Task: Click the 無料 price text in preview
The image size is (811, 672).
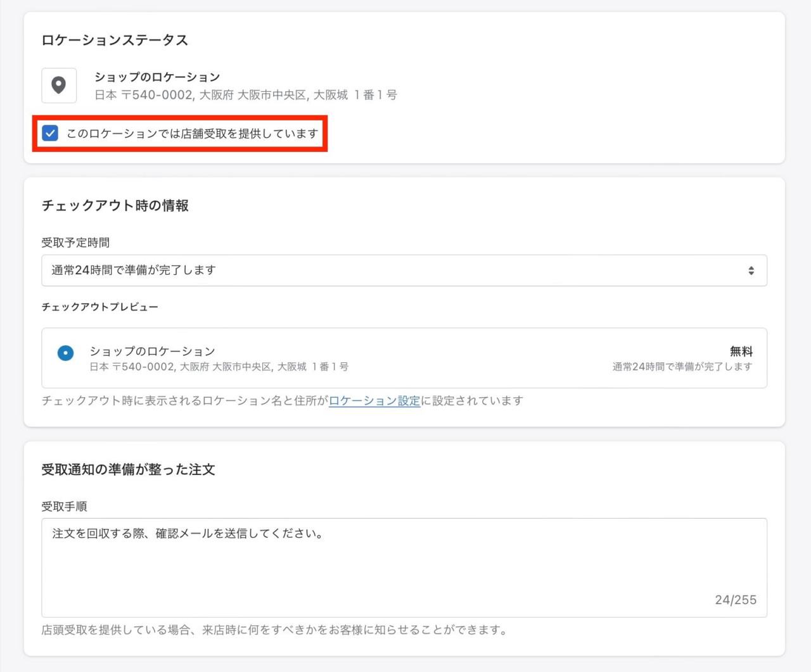Action: [741, 351]
